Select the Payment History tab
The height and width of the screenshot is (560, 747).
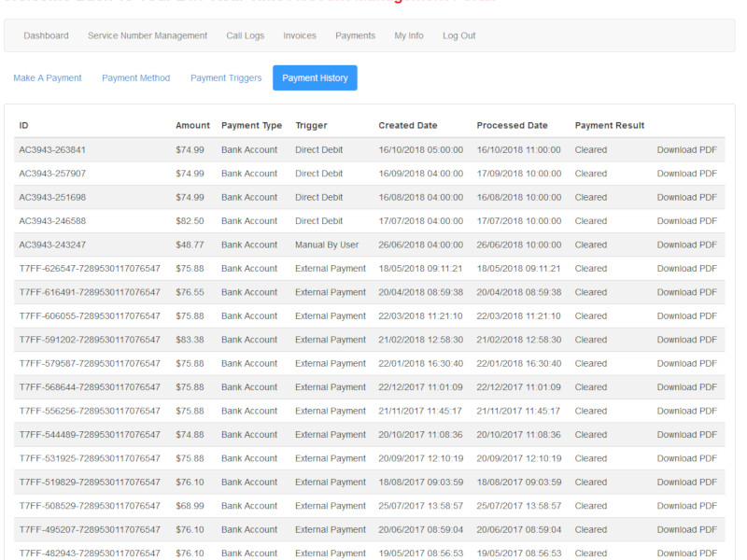(x=315, y=78)
